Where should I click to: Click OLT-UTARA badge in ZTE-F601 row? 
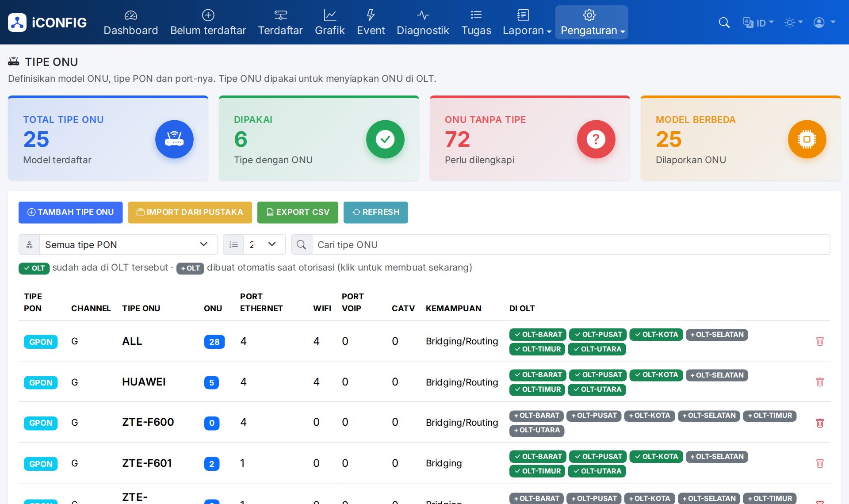pyautogui.click(x=597, y=471)
